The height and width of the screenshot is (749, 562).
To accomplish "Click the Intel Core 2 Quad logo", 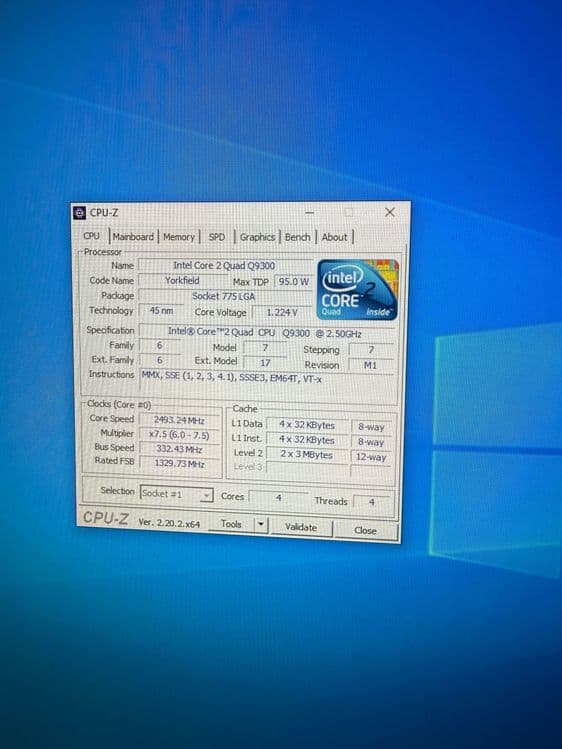I will coord(358,289).
